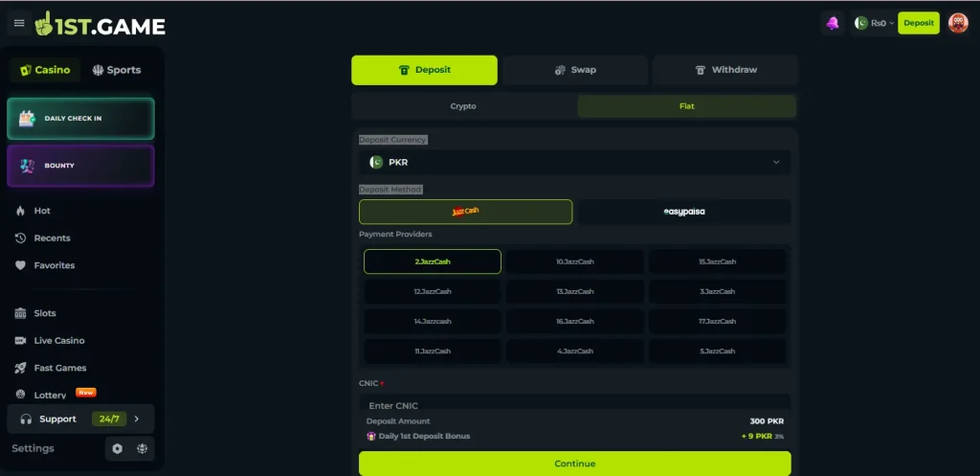
Task: Select provider 5.JazzCash
Action: coord(718,351)
